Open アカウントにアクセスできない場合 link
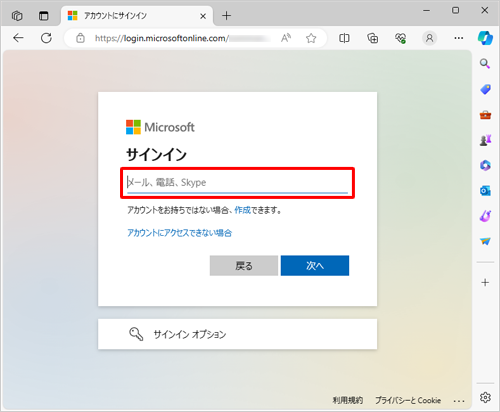The width and height of the screenshot is (500, 412). pyautogui.click(x=179, y=233)
